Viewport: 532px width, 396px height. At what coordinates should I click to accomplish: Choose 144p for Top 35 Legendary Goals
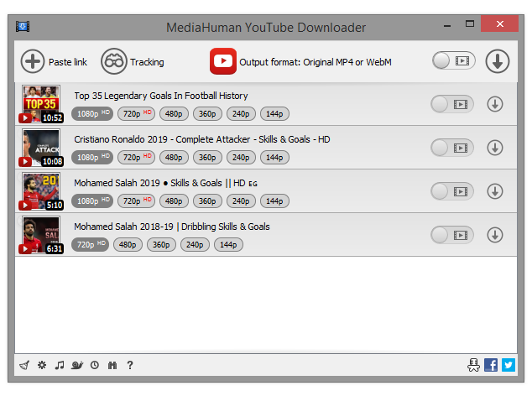point(274,113)
